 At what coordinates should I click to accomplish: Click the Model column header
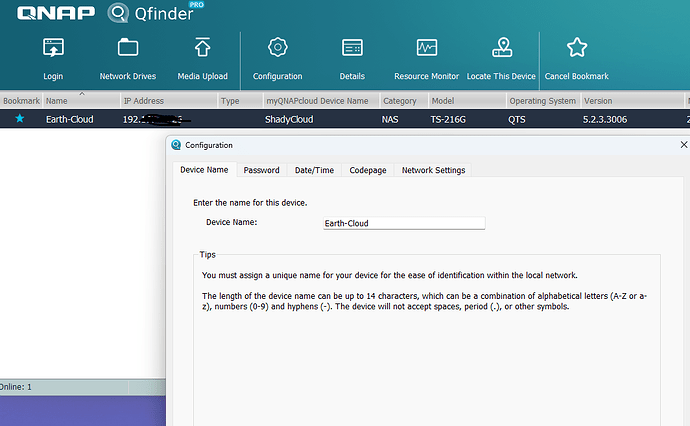467,101
